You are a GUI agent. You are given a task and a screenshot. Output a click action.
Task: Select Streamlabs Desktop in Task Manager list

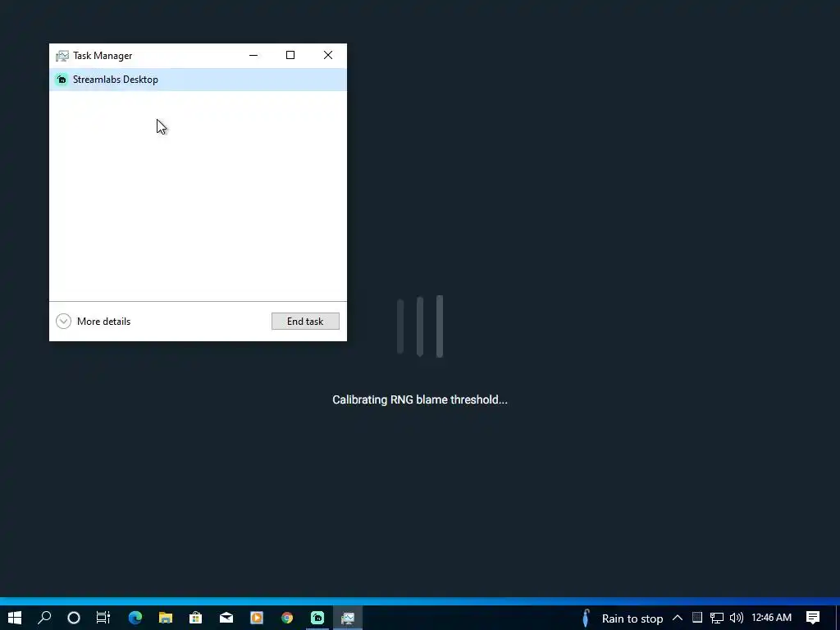point(198,80)
